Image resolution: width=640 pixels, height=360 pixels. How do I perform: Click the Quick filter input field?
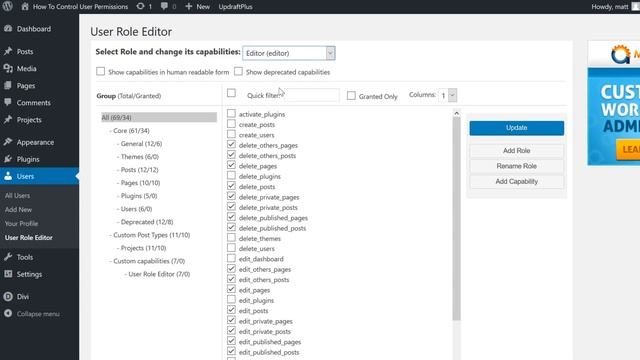(311, 95)
